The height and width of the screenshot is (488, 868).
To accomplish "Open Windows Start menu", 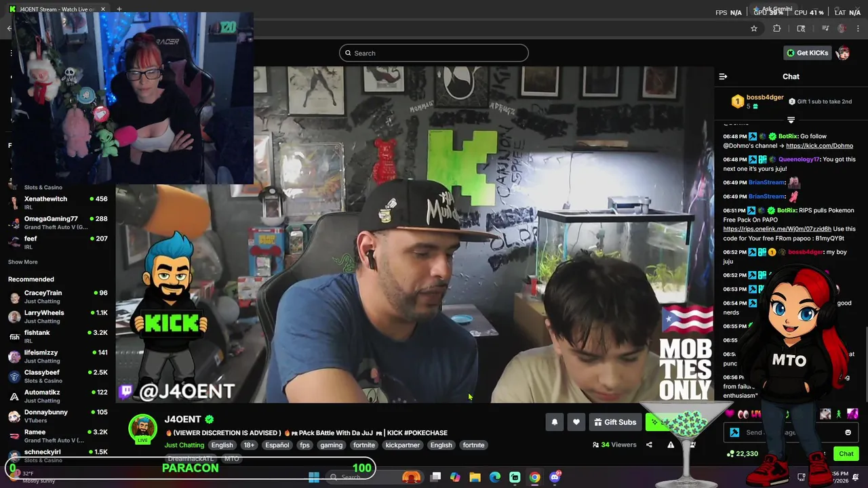I will pos(313,477).
